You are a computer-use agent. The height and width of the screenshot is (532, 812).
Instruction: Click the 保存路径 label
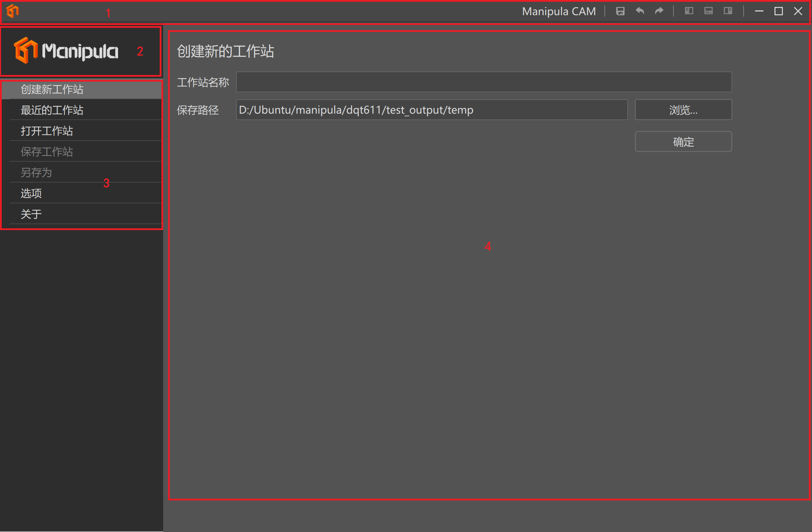198,110
